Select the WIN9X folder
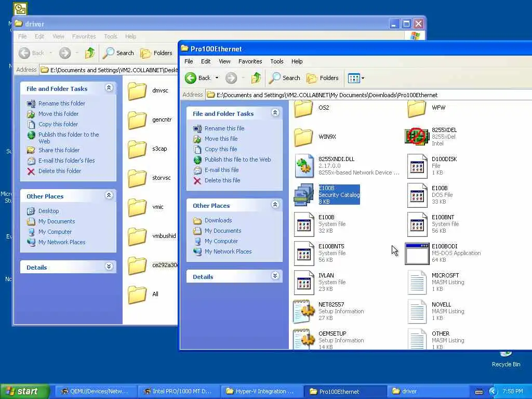 point(315,137)
